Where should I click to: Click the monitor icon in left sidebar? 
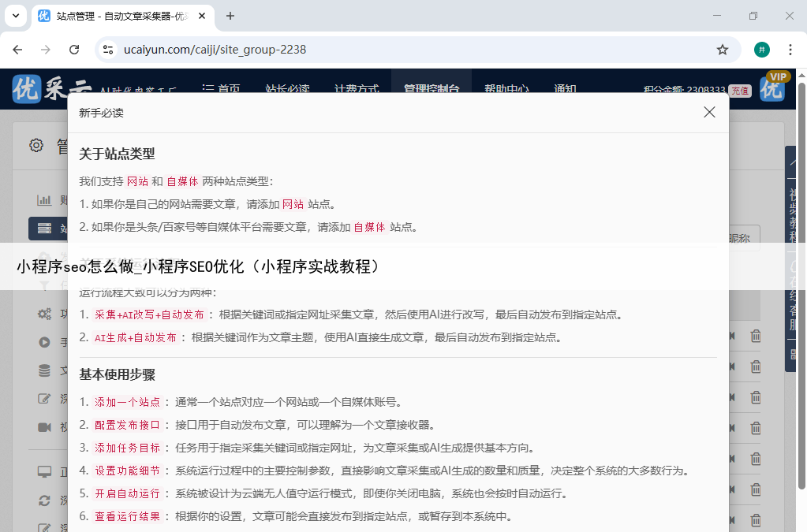(45, 472)
